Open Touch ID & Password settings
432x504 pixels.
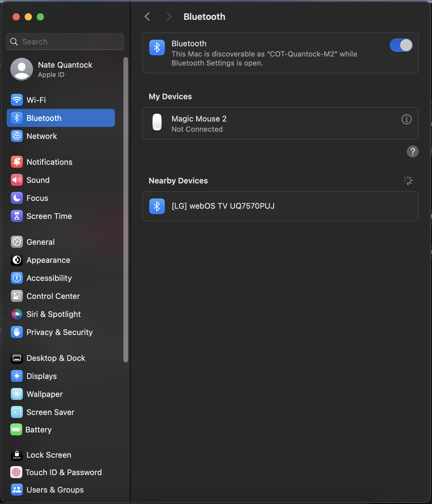[x=63, y=472]
